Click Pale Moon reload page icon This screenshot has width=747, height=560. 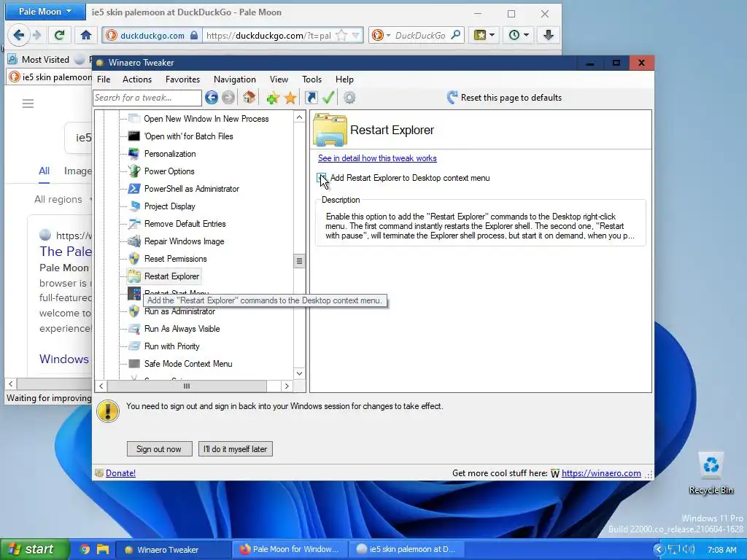click(60, 35)
